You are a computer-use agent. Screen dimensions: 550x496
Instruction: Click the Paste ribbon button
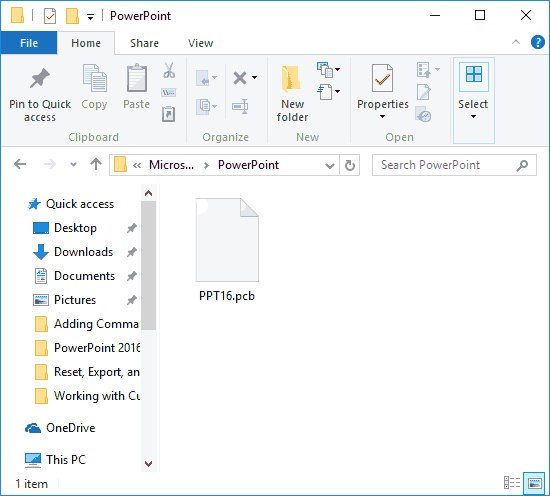pyautogui.click(x=136, y=88)
